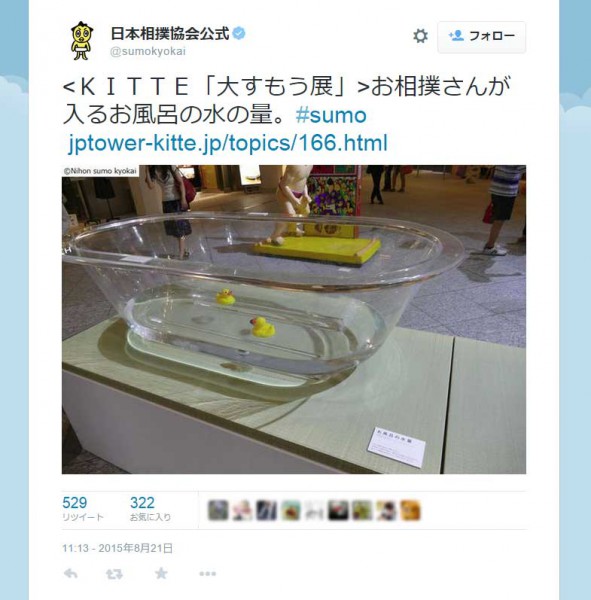Viewport: 591px width, 600px height.
Task: Click the fourth retweeter avatar thumbnail
Action: tap(290, 510)
